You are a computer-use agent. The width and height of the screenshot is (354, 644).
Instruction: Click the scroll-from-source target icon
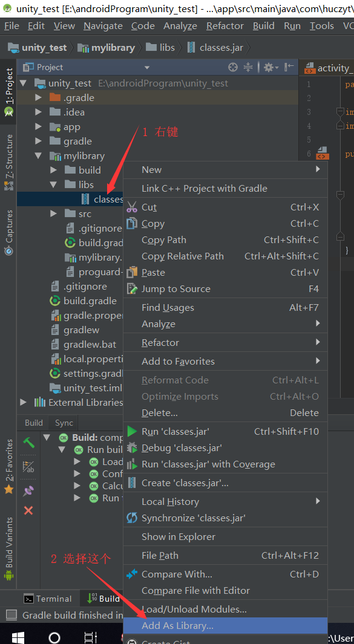point(233,67)
